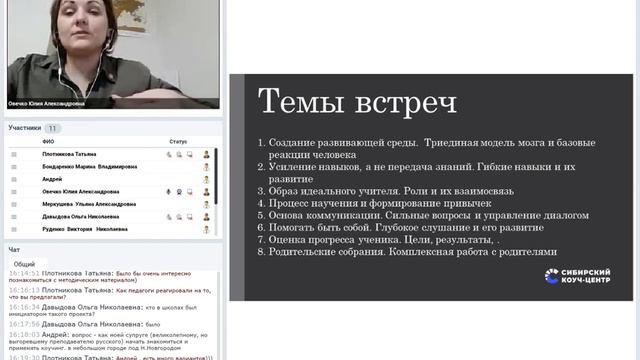Viewport: 640px width, 360px height.
Task: Click menu icon left of Меркушева Ульяна Александровна
Action: (x=14, y=204)
